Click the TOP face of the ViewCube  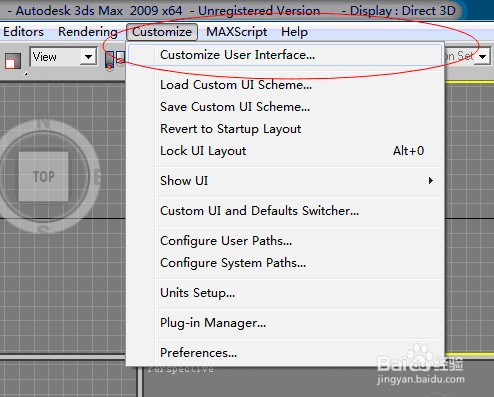point(43,176)
